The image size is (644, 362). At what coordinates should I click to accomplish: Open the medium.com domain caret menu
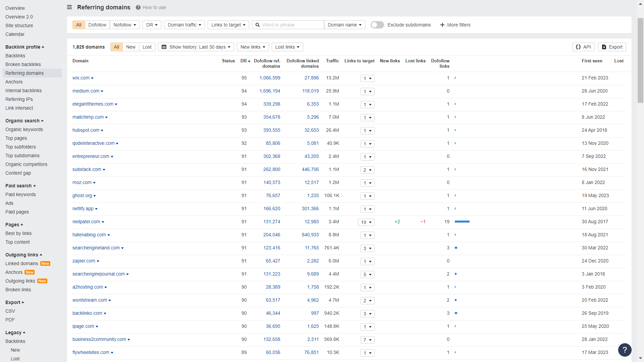(x=102, y=92)
